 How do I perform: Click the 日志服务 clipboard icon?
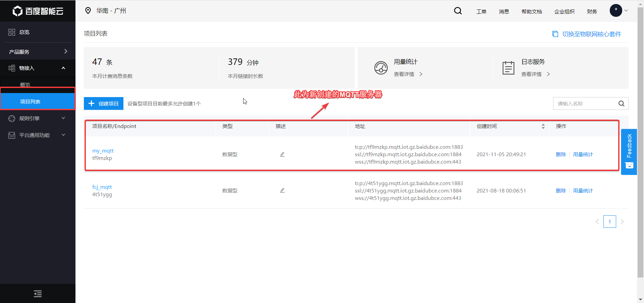click(x=508, y=68)
